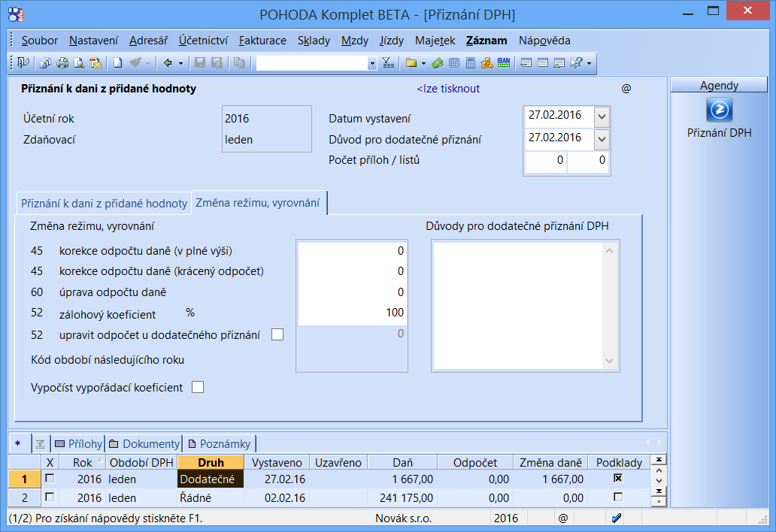Click the Období DPH column header

[x=141, y=462]
